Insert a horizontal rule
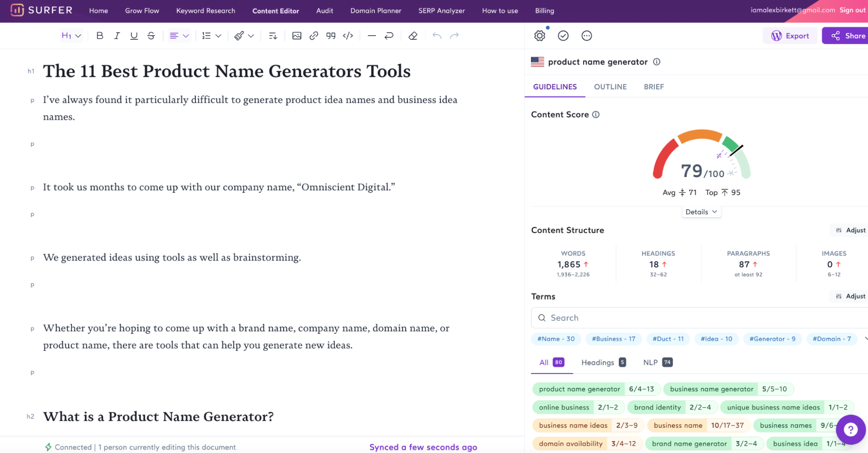This screenshot has width=868, height=453. pyautogui.click(x=371, y=36)
